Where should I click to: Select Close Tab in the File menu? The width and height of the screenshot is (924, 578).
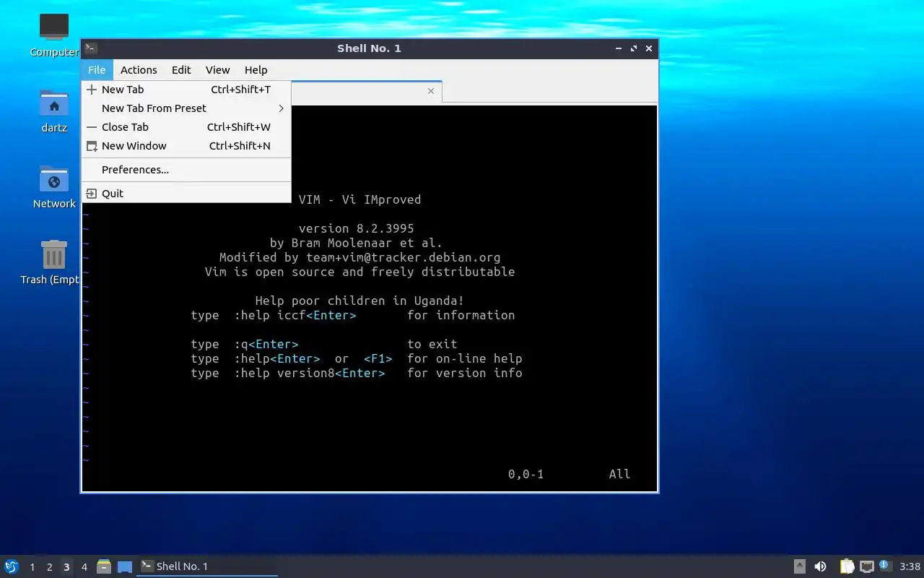pyautogui.click(x=186, y=127)
